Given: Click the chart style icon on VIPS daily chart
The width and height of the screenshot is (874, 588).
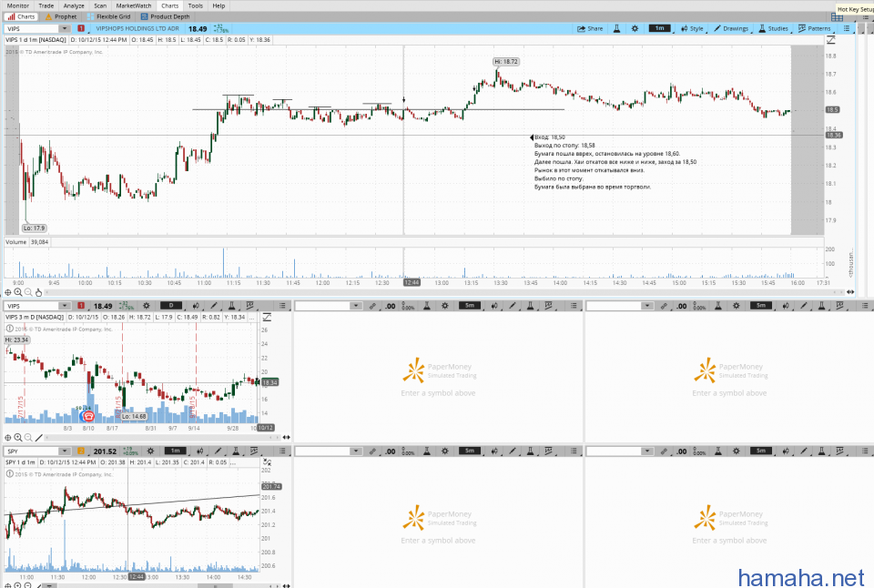Looking at the screenshot, I should pyautogui.click(x=196, y=306).
